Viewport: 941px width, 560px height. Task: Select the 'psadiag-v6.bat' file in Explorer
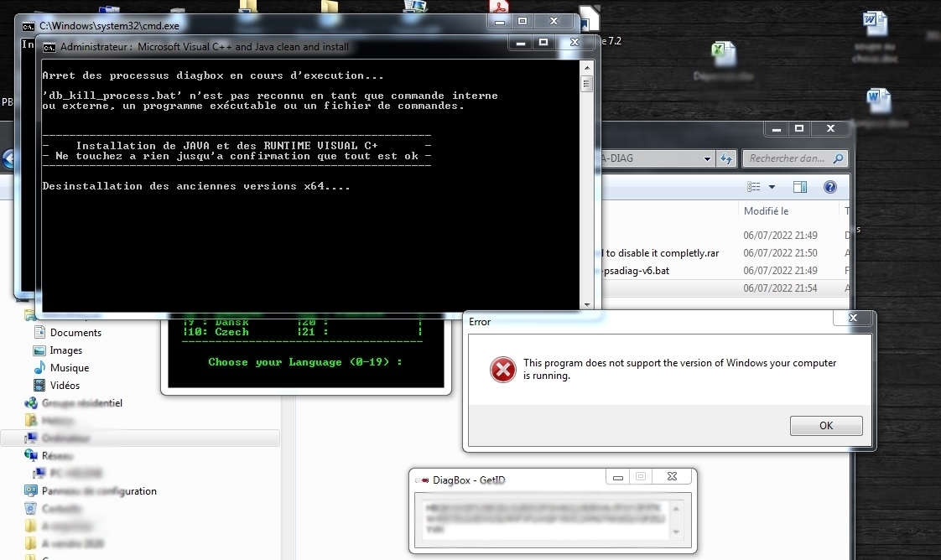[x=636, y=271]
